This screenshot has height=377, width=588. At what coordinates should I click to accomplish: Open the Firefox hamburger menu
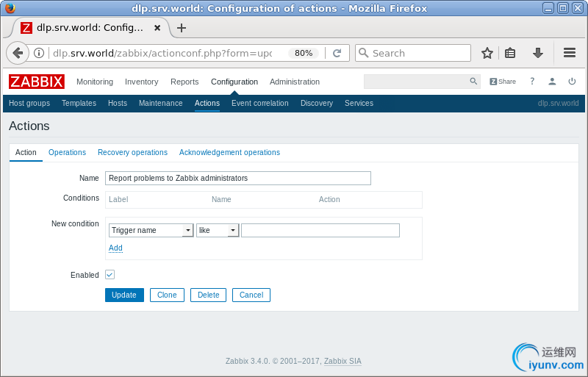pos(569,53)
